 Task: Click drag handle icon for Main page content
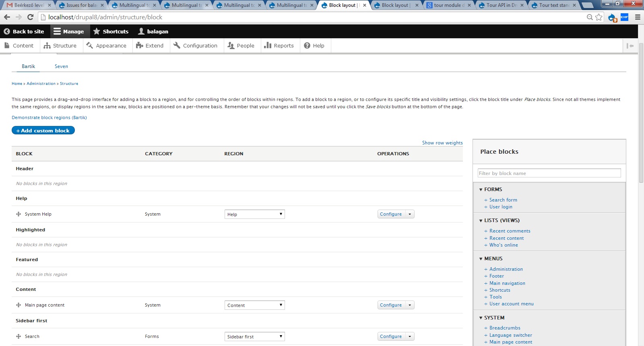click(x=19, y=305)
